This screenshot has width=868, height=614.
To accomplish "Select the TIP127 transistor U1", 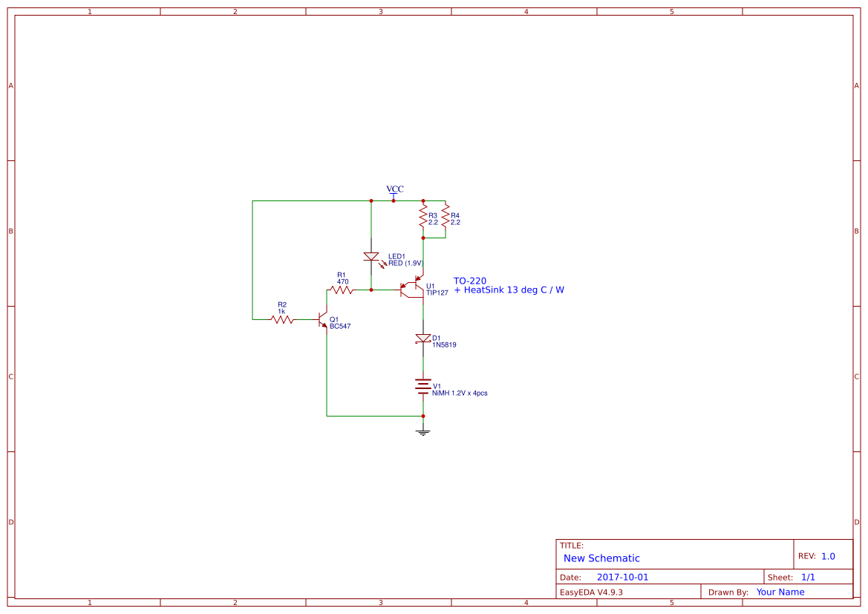I will [411, 288].
